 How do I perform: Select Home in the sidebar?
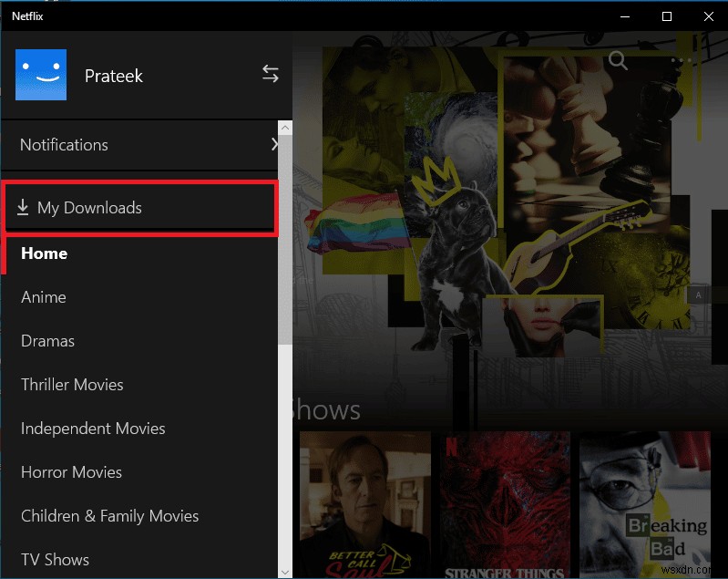click(44, 253)
